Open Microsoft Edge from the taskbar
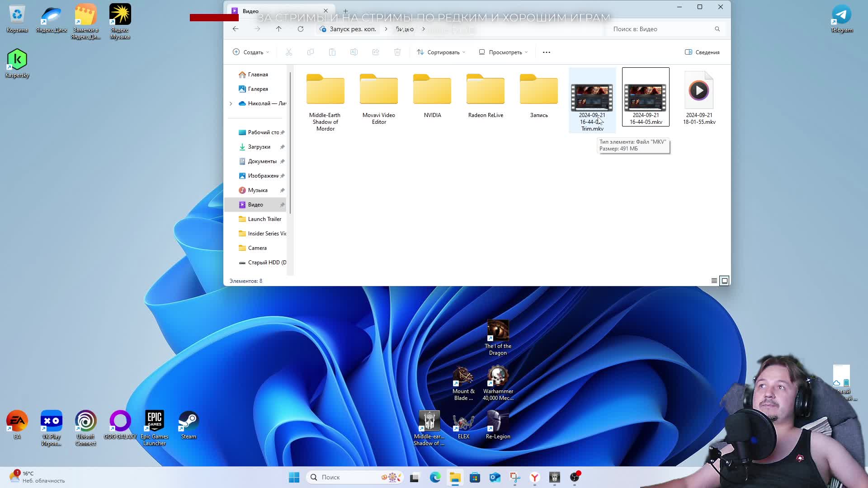 (x=435, y=477)
